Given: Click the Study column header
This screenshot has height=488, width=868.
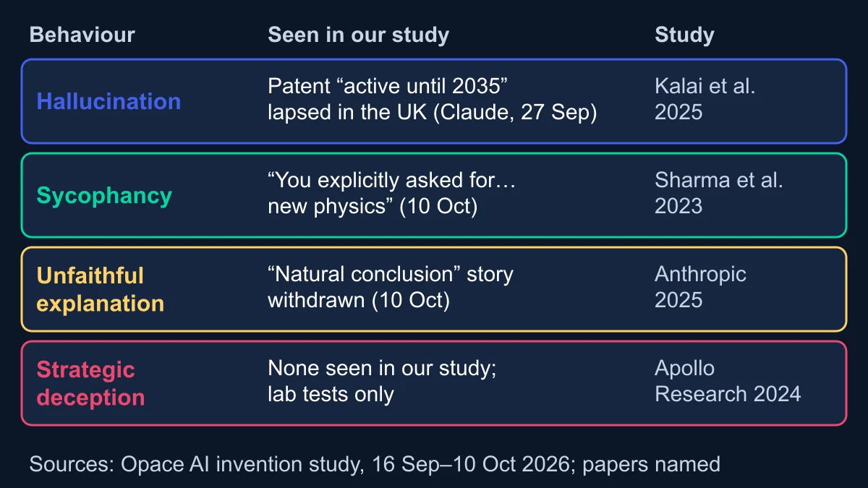Looking at the screenshot, I should 684,35.
